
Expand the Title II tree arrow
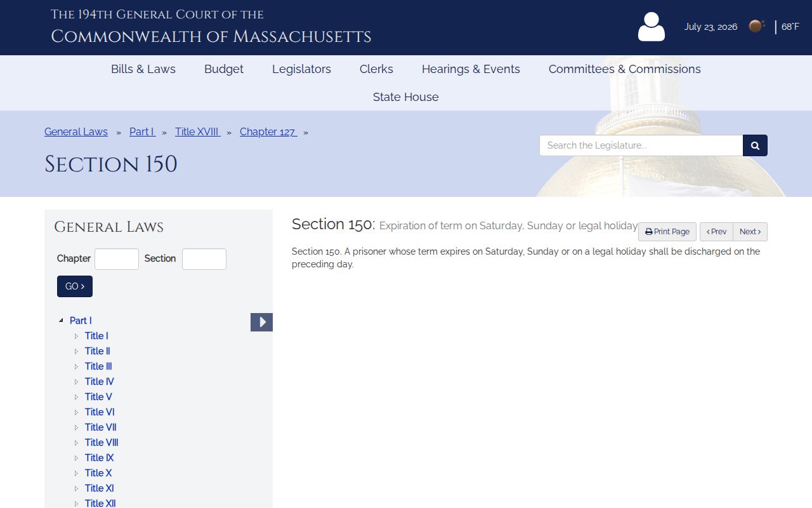(x=76, y=351)
